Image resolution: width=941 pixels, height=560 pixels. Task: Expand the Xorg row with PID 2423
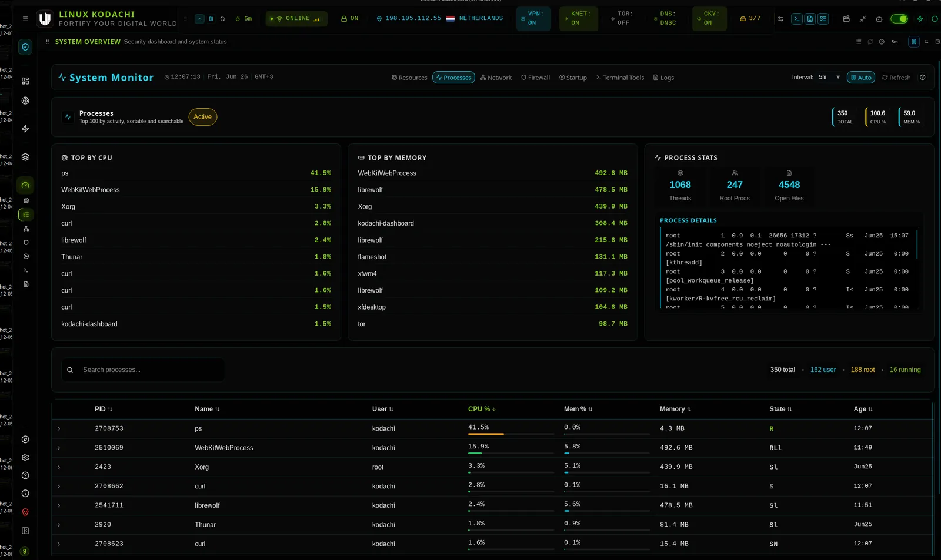point(59,467)
